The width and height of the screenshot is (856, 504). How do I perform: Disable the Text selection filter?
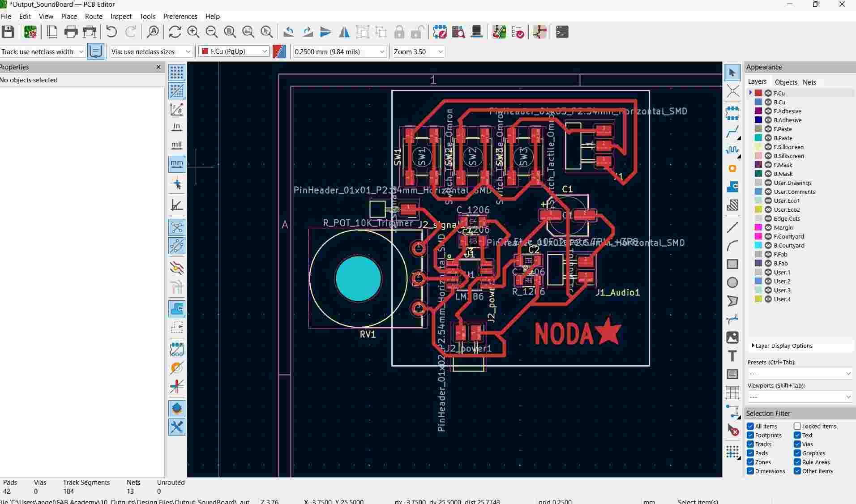coord(797,435)
